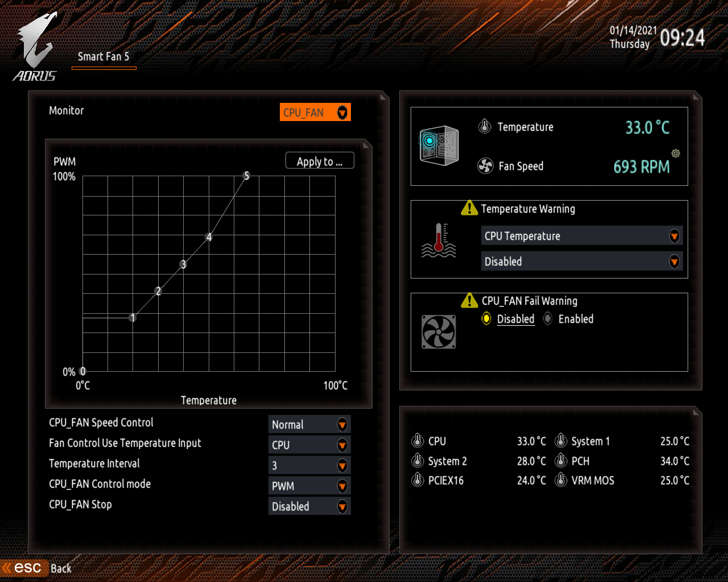The image size is (728, 582).
Task: Click the System 1 sensor thermometer icon
Action: 561,441
